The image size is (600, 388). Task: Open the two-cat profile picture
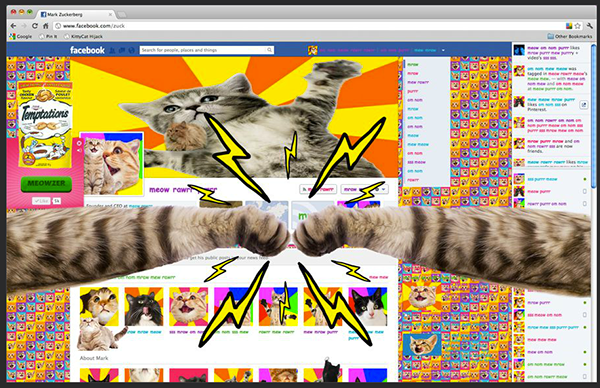112,164
